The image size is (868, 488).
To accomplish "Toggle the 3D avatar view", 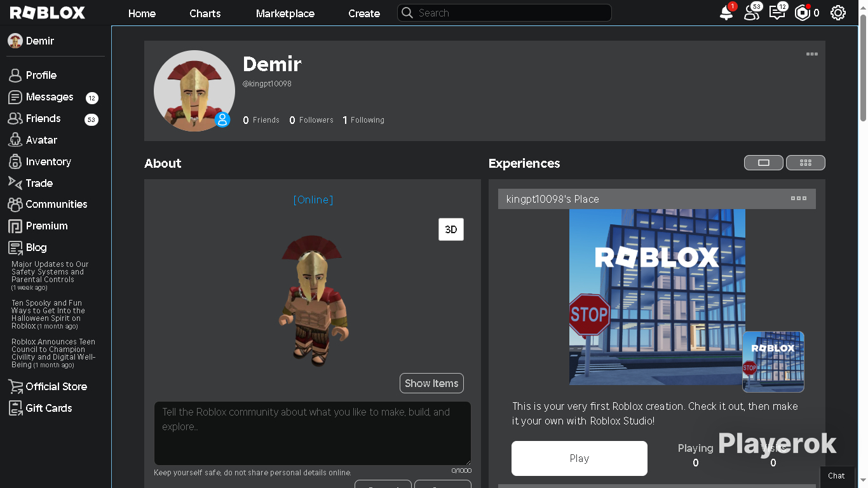I will (451, 229).
